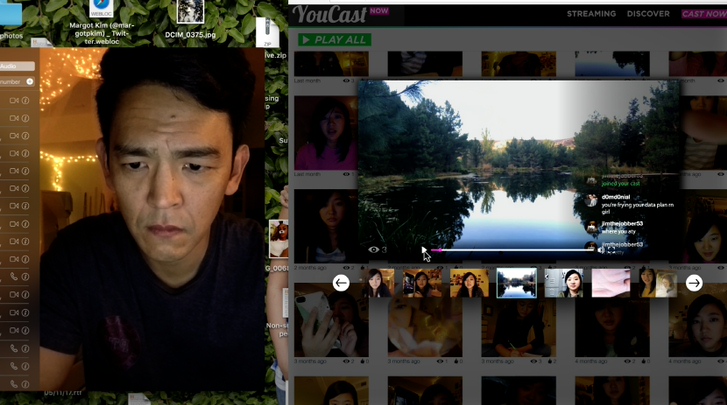Open the DISCOVER tab
Viewport: 727px width, 405px height.
coord(648,14)
